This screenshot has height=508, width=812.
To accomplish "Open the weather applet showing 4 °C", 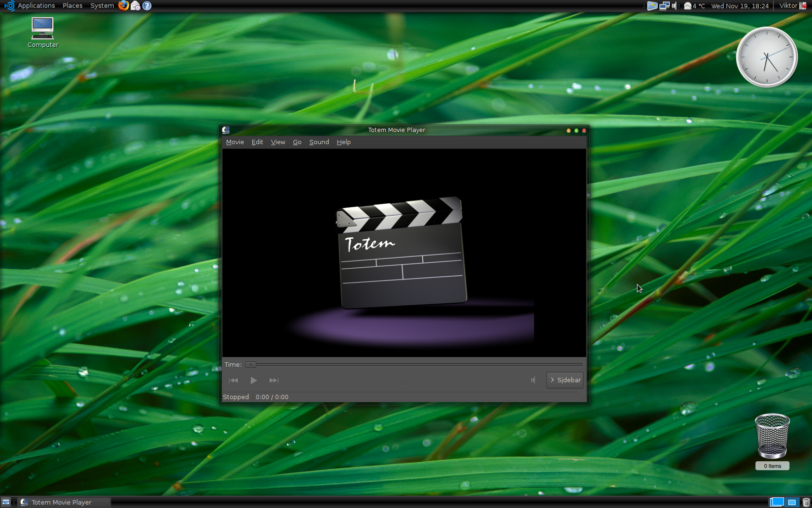I will pyautogui.click(x=694, y=6).
